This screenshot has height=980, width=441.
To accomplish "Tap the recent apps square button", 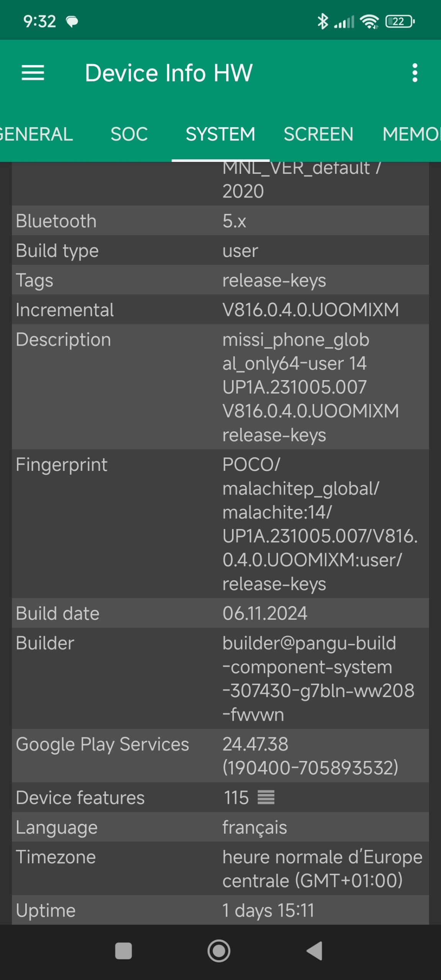I will 124,951.
